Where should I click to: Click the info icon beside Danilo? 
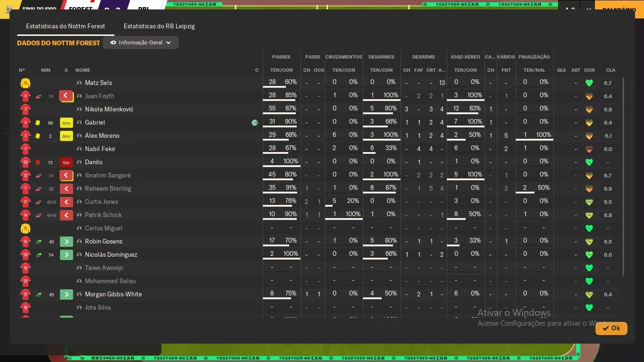[79, 162]
